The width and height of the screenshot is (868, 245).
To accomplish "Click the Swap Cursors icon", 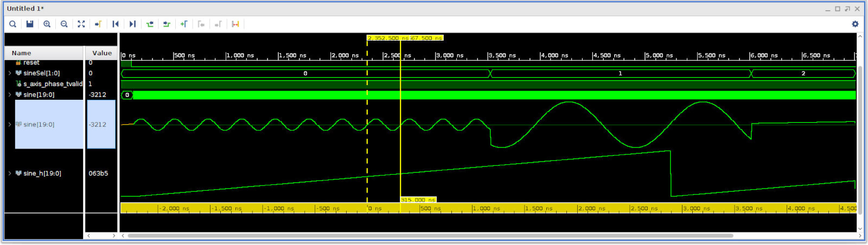I will 235,24.
